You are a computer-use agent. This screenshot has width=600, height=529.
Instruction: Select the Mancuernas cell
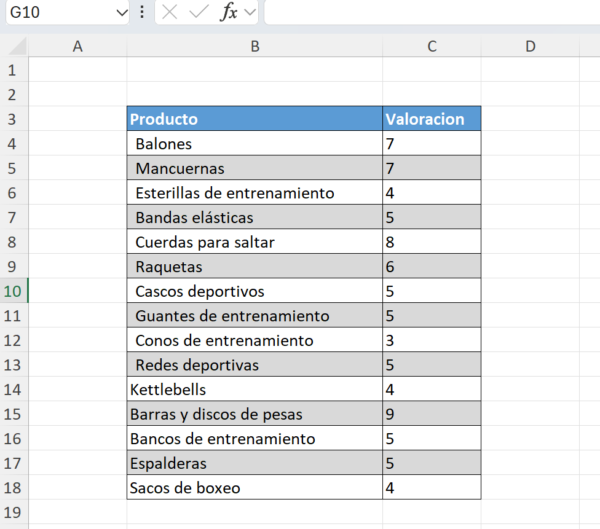[x=255, y=168]
